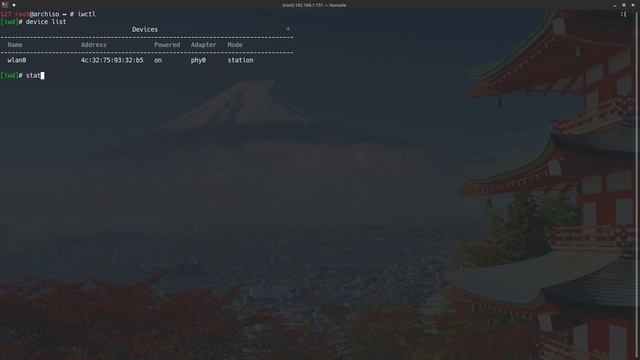Click the 'Adapter' column header
Screen dimensions: 640x360
pyautogui.click(x=203, y=45)
